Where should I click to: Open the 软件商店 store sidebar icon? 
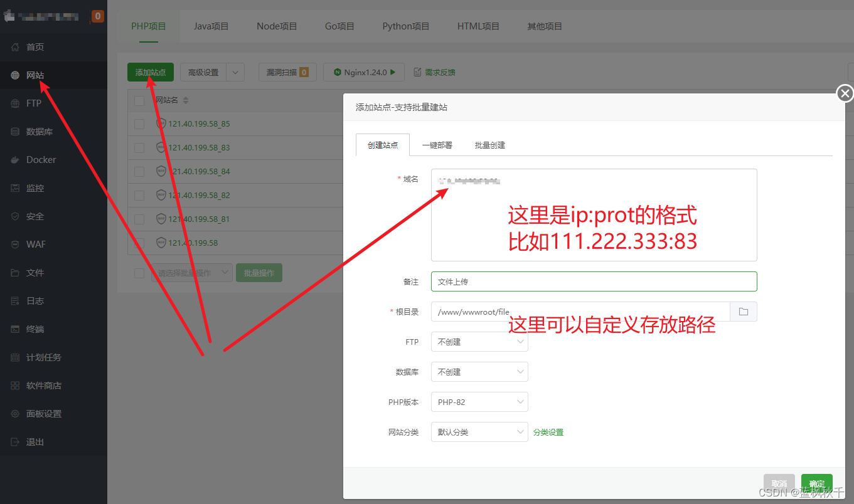click(15, 386)
